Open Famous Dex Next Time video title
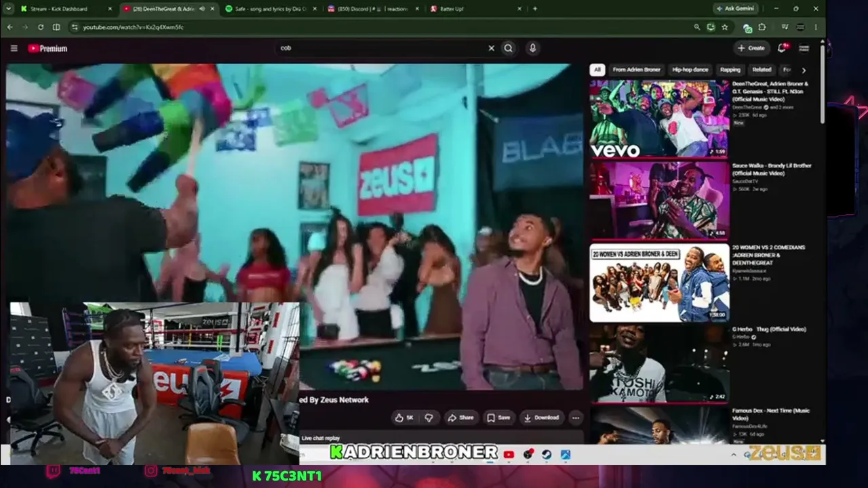Screen dimensions: 868x488 point(771,414)
